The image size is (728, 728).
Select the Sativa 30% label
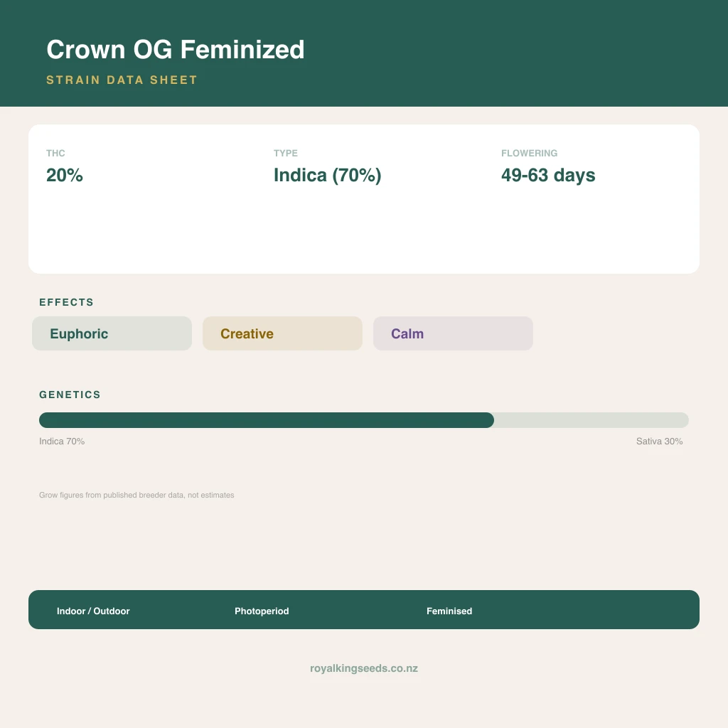659,441
